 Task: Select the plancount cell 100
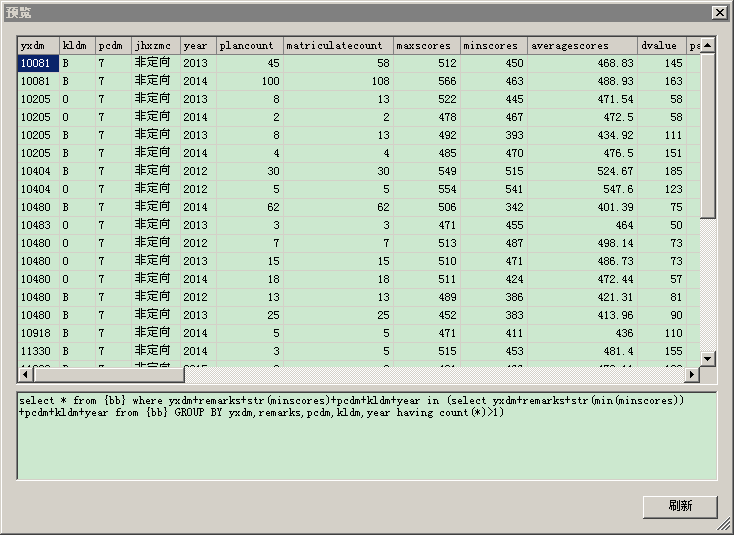coord(250,81)
